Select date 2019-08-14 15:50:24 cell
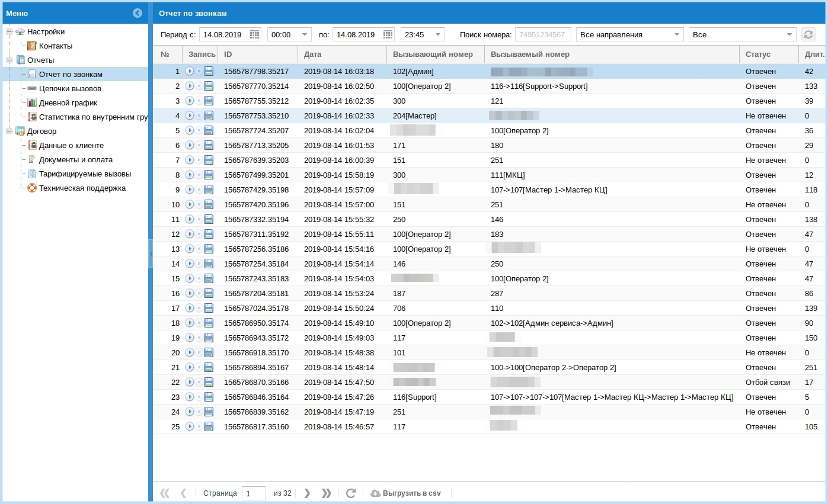The width and height of the screenshot is (828, 504). click(339, 308)
